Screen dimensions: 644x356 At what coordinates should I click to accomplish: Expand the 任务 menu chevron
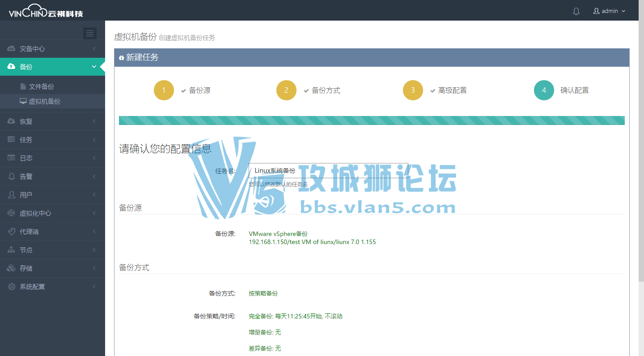coord(94,140)
